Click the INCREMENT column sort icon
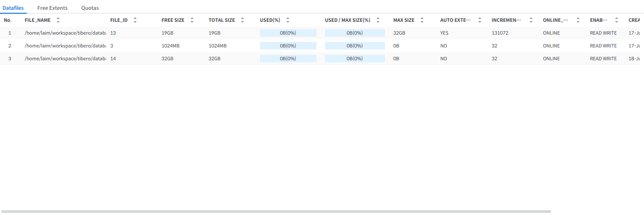 tap(531, 20)
